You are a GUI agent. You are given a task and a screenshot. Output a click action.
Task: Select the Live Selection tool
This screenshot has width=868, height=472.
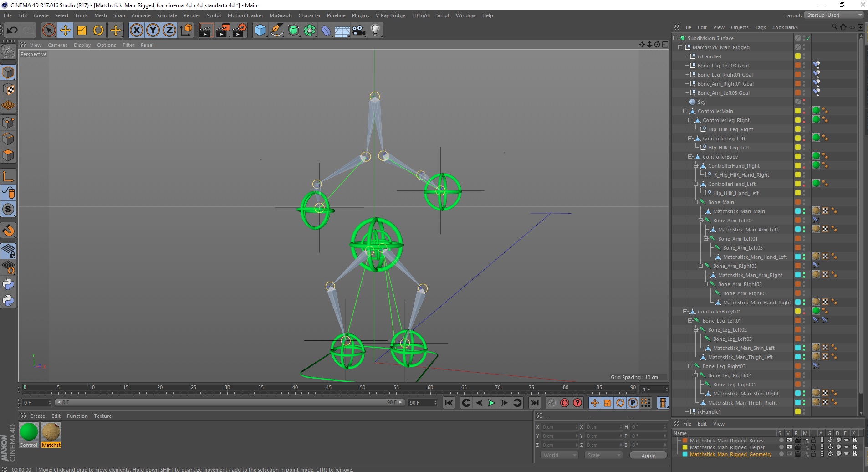49,30
